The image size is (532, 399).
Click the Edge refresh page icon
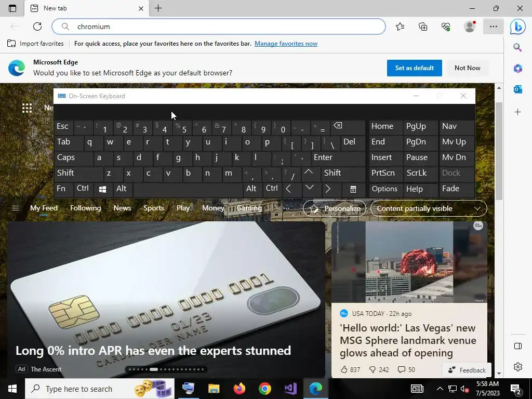point(37,26)
